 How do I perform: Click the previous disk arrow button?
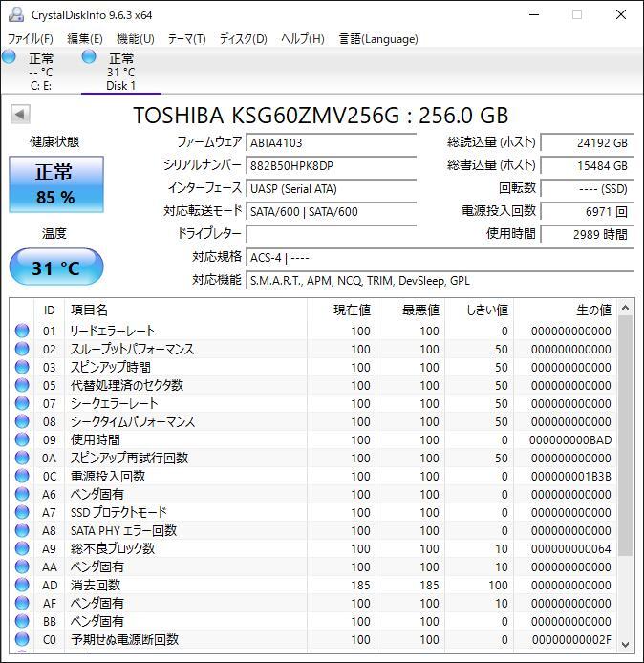coord(20,115)
